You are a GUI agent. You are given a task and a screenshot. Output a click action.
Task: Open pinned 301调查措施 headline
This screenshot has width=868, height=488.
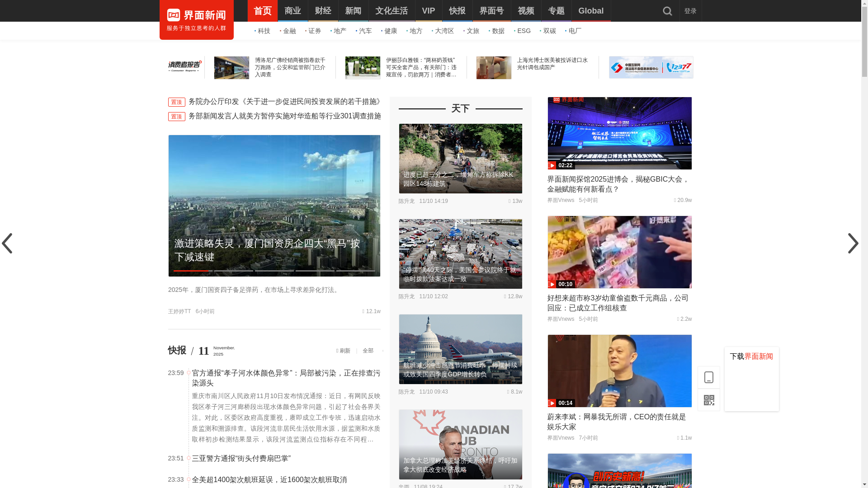284,116
